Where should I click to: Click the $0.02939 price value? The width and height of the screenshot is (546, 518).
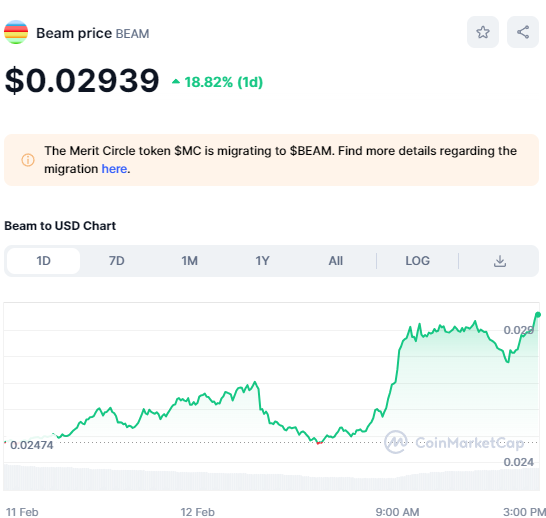[x=82, y=81]
